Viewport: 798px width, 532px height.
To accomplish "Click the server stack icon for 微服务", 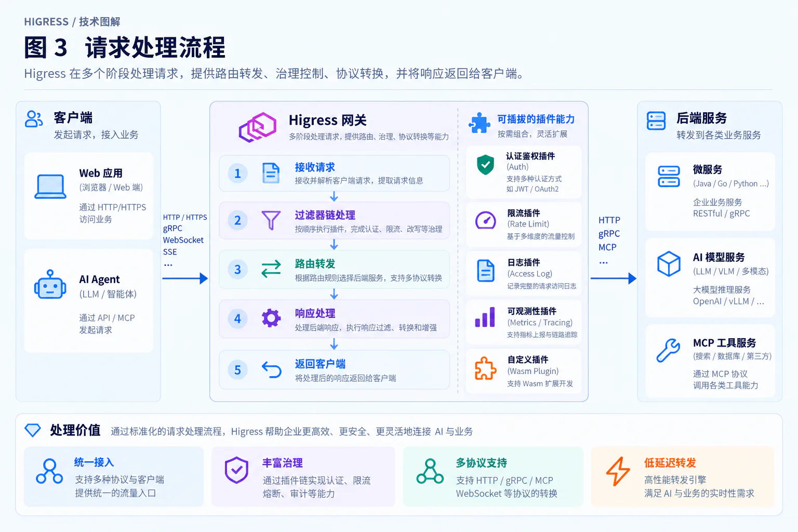I will click(x=669, y=177).
